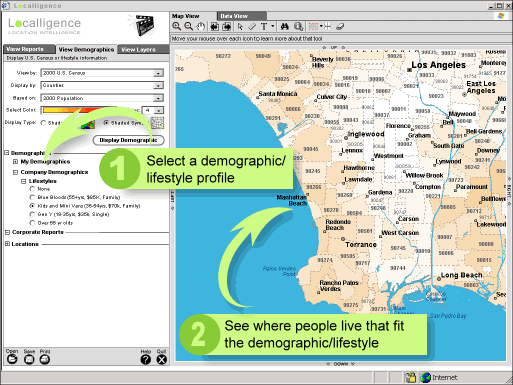
Task: Click the shaded symbols dotted preview
Action: coord(157,123)
